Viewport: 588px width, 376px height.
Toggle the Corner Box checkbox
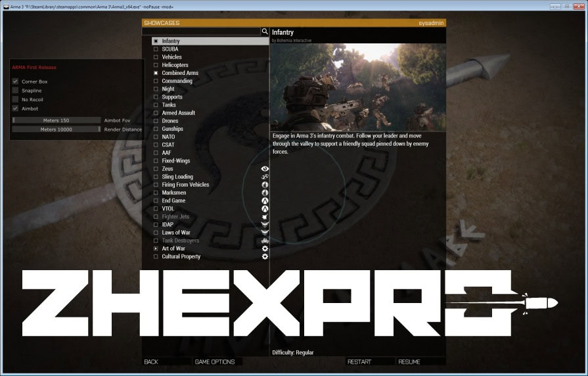(15, 82)
